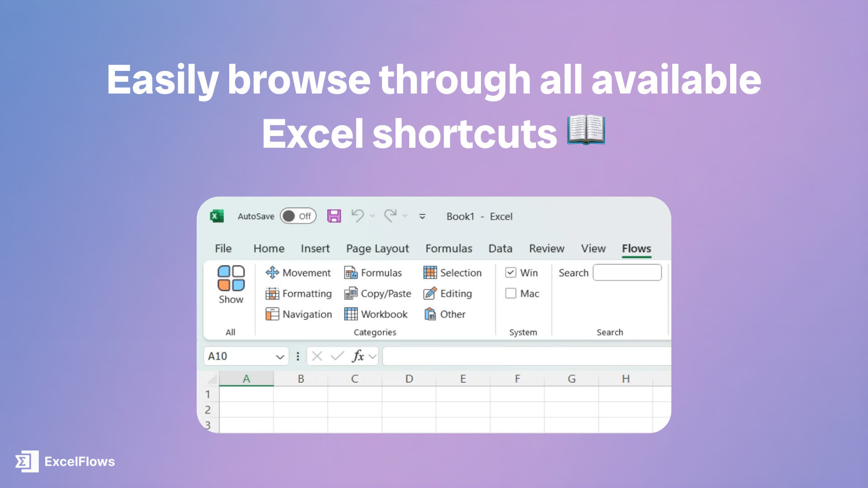Screen dimensions: 868x488
Task: Open the Page Layout tab
Action: (377, 249)
